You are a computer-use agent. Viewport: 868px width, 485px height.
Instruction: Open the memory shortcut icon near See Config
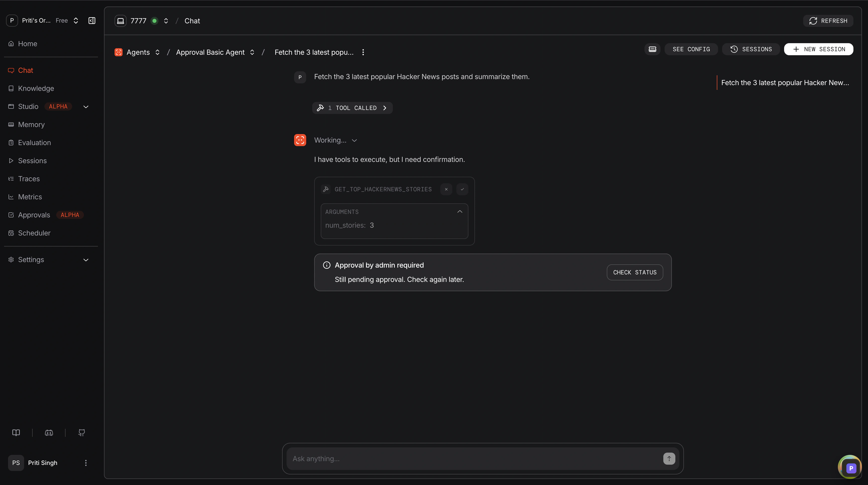click(x=652, y=49)
